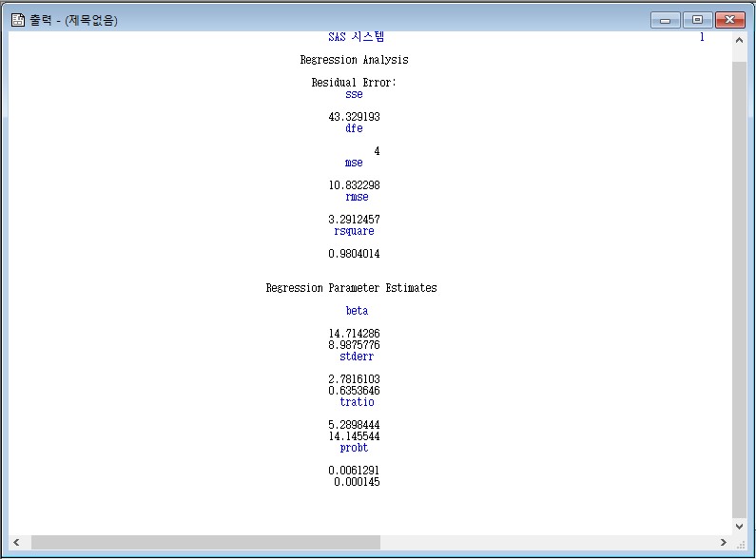Viewport: 756px width, 559px height.
Task: Click the 'stderr' label
Action: (357, 357)
